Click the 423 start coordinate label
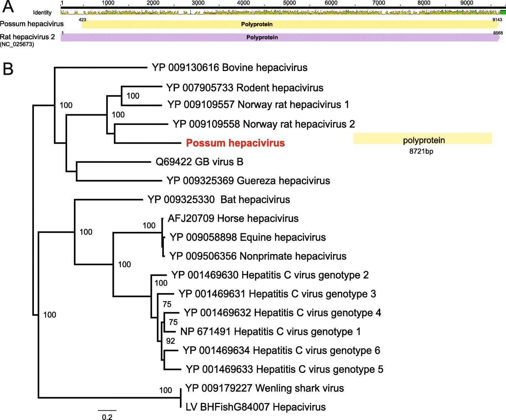506x420 pixels. [x=82, y=20]
